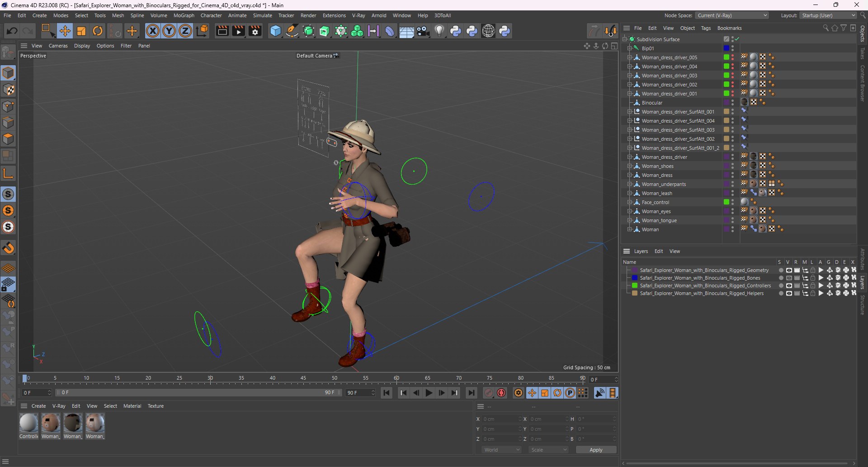Toggle X axis lock
This screenshot has width=868, height=467.
(x=153, y=31)
